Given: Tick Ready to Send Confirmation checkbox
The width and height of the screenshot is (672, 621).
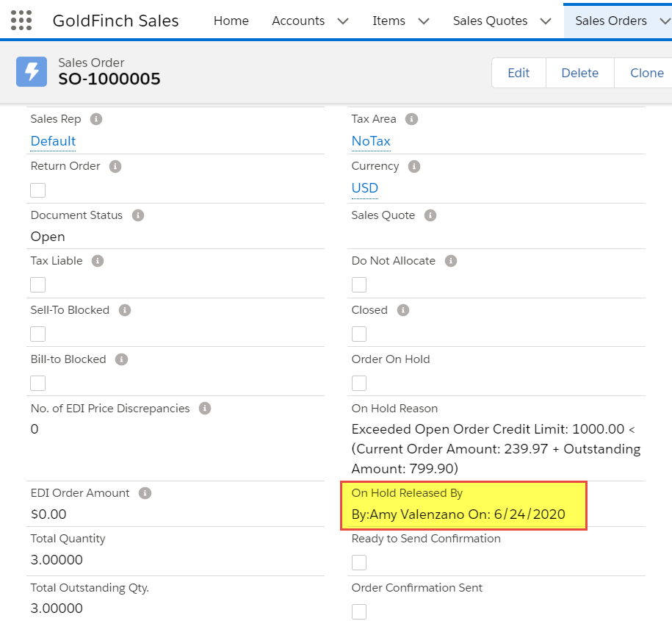Looking at the screenshot, I should pos(359,562).
